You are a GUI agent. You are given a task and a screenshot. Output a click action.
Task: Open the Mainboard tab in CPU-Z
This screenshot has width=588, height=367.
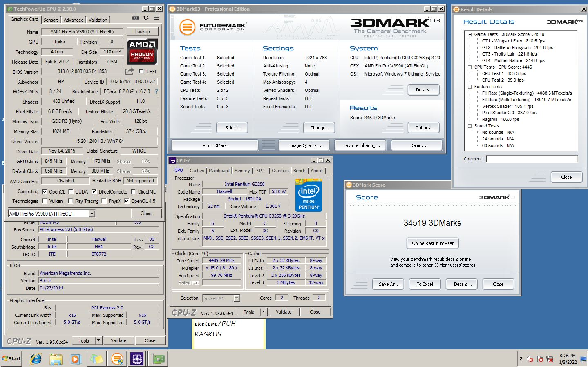click(x=219, y=171)
